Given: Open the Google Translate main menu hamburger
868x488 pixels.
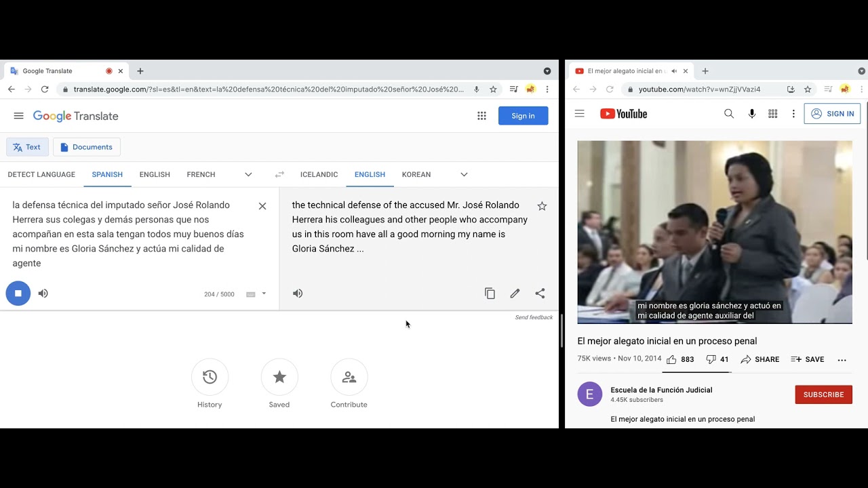Looking at the screenshot, I should [x=18, y=116].
